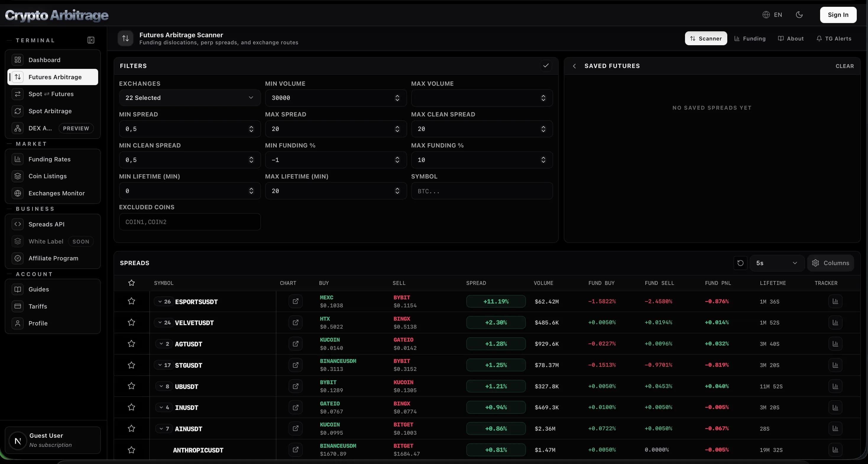Click the Symbol BTC... input field
Screen dimensions: 868x464
(482, 191)
